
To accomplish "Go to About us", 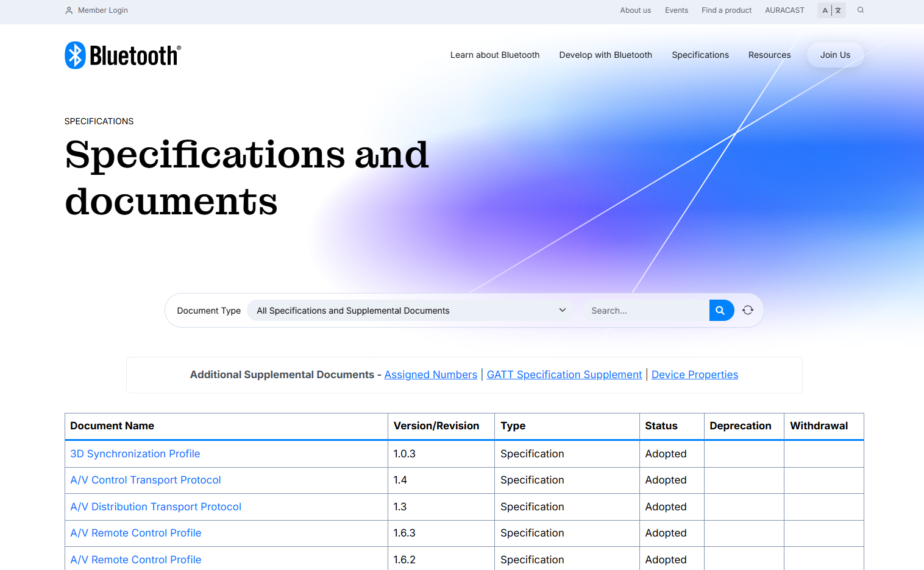I will (x=635, y=10).
